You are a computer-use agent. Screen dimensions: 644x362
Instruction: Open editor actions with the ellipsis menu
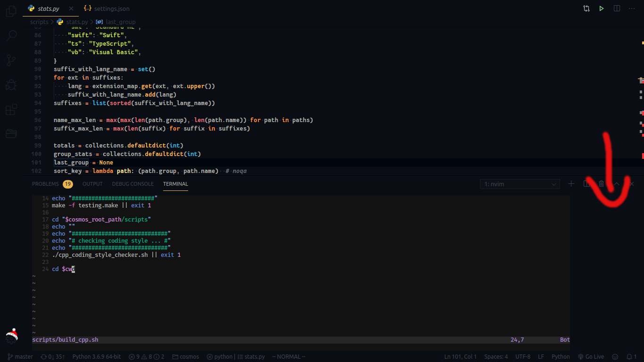tap(632, 8)
